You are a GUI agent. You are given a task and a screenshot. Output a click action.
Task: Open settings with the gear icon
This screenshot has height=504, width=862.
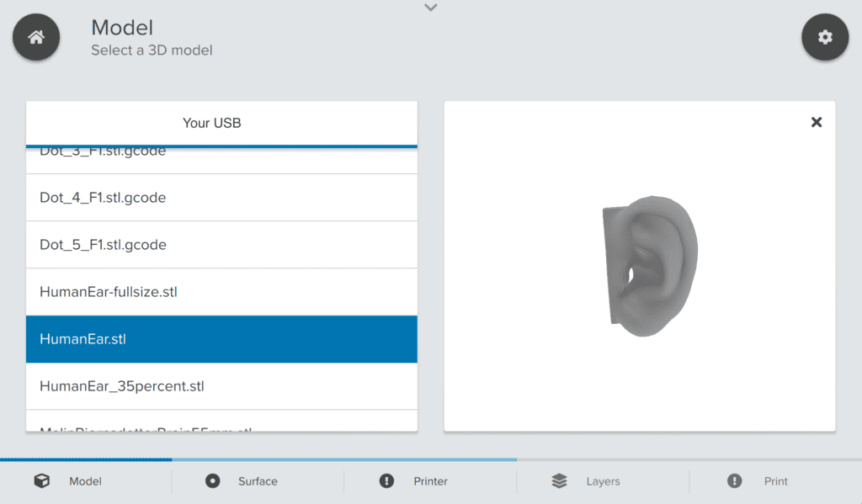click(825, 38)
